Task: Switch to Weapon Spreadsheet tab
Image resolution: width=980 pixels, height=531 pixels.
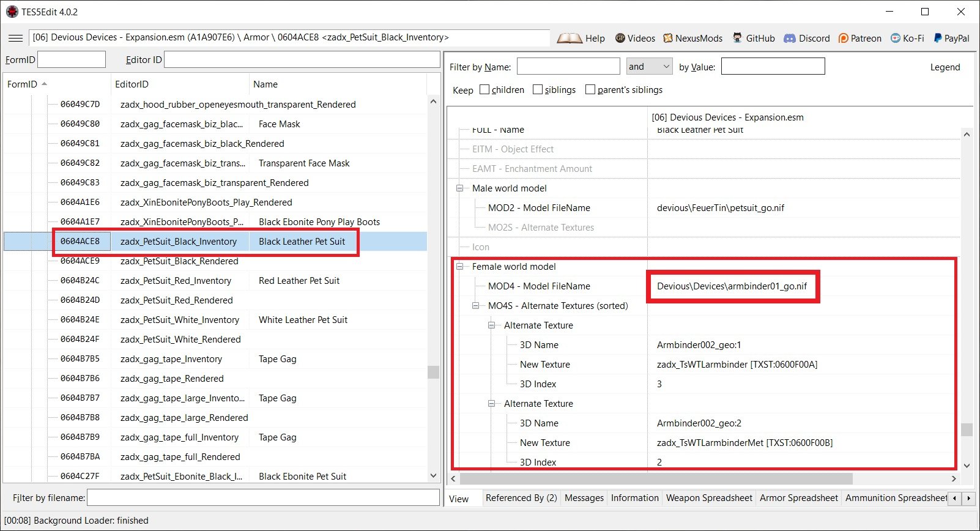Action: click(709, 498)
